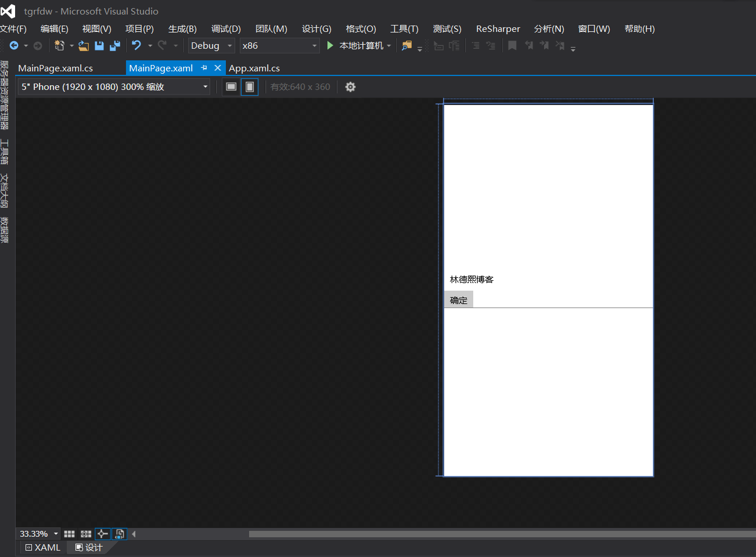
Task: Open the toolbar overflow options arrow
Action: pos(573,50)
